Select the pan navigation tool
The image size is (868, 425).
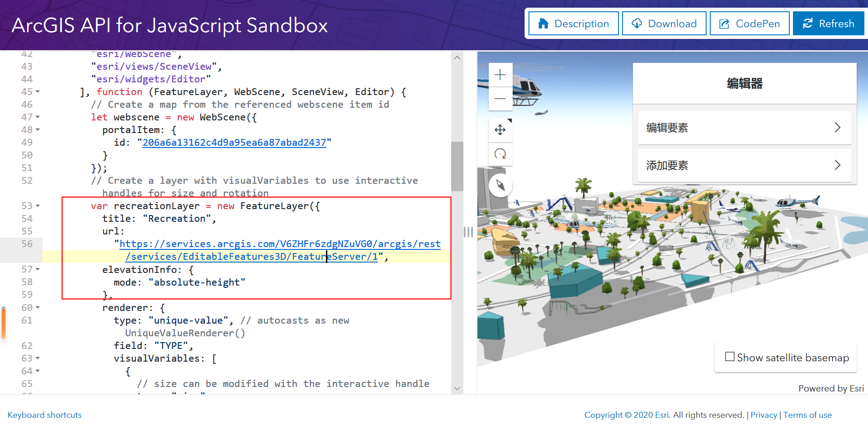(500, 129)
